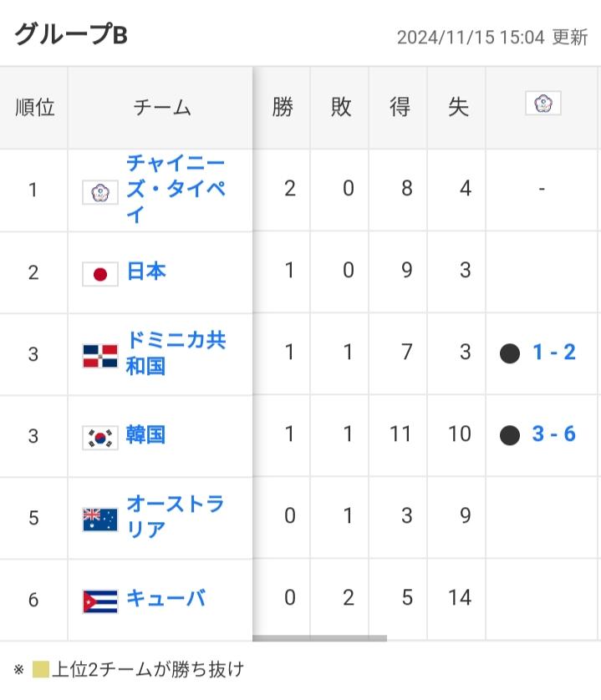Click the Japan flag icon
The height and width of the screenshot is (700, 601).
click(x=100, y=274)
